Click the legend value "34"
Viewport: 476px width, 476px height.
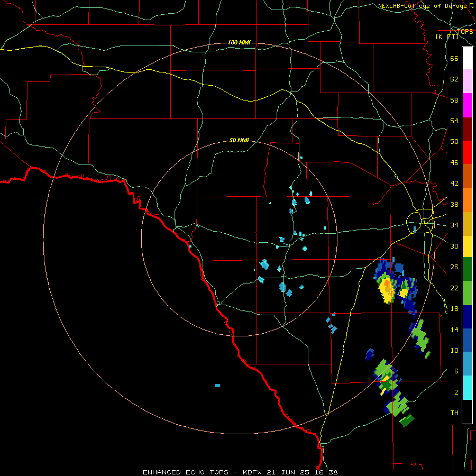pos(454,225)
